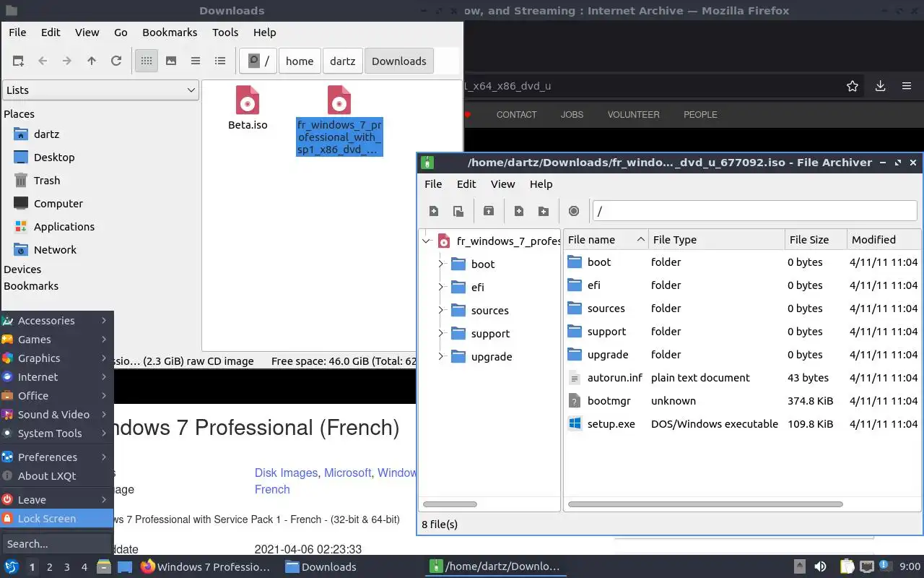Open the View menu in File Archiver
This screenshot has width=924, height=578.
(502, 184)
